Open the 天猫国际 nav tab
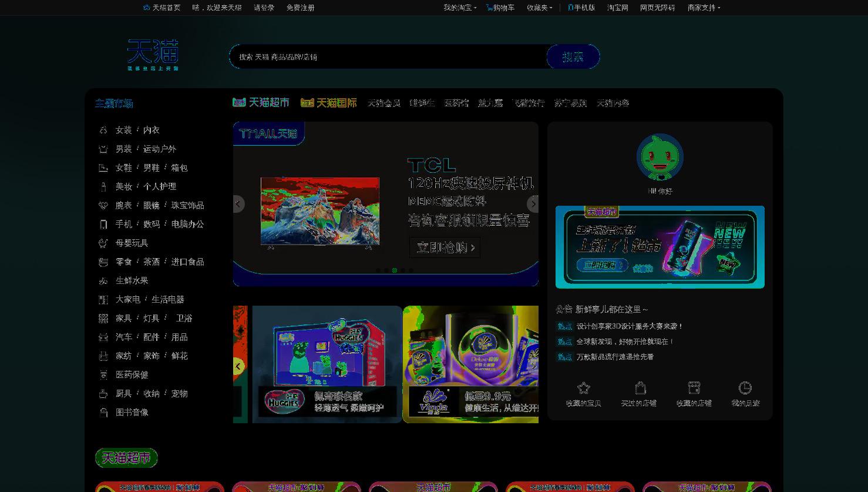 (x=329, y=103)
